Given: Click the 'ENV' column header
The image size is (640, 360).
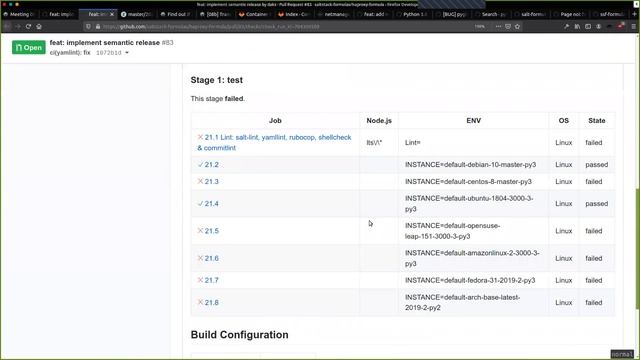Looking at the screenshot, I should click(473, 120).
